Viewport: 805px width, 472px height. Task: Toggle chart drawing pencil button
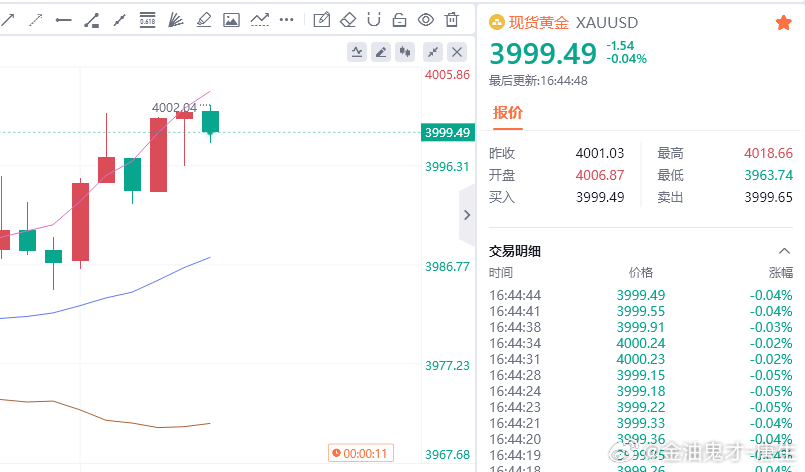pos(381,52)
